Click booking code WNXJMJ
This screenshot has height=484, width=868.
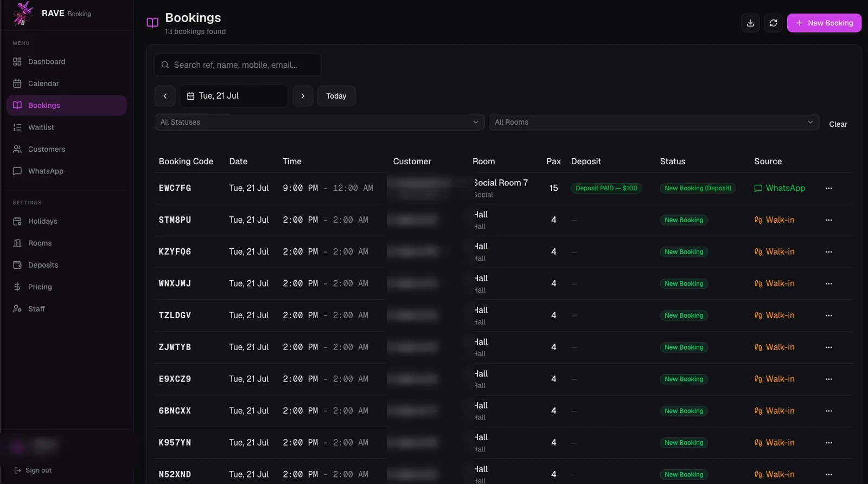(x=175, y=283)
